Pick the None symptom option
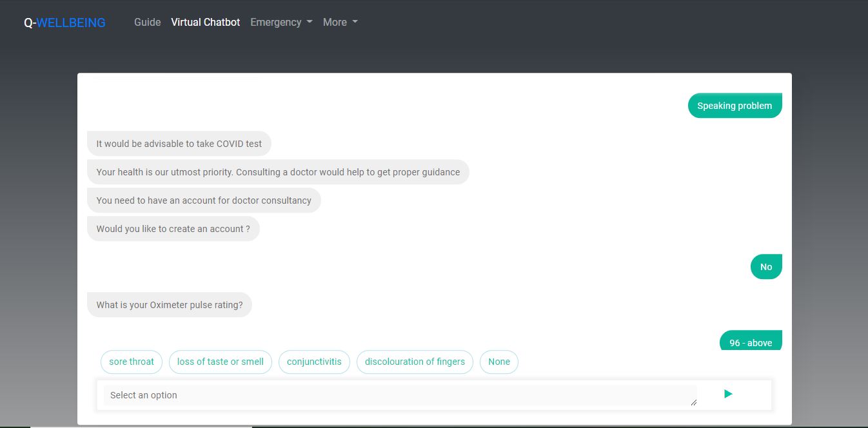Image resolution: width=868 pixels, height=428 pixels. coord(499,362)
